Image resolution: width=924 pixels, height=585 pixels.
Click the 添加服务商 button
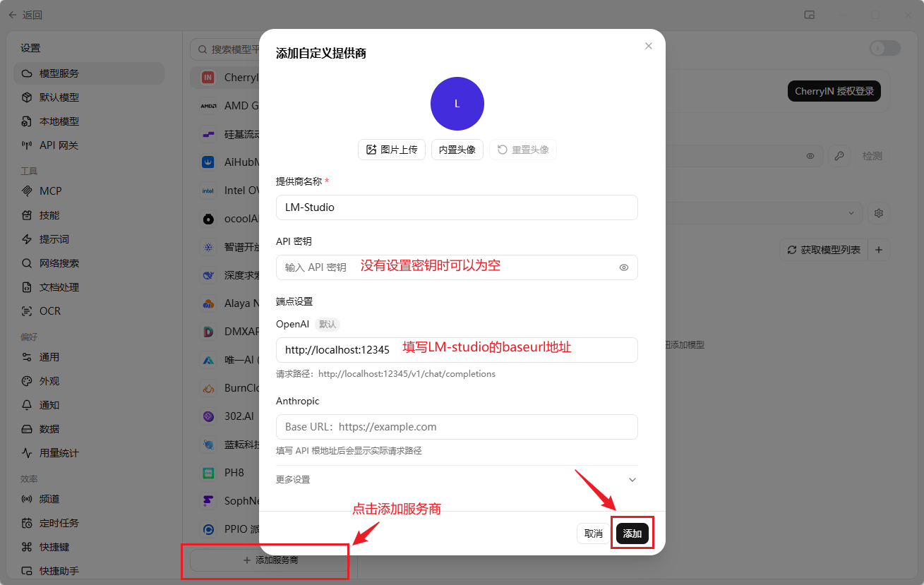coord(270,560)
